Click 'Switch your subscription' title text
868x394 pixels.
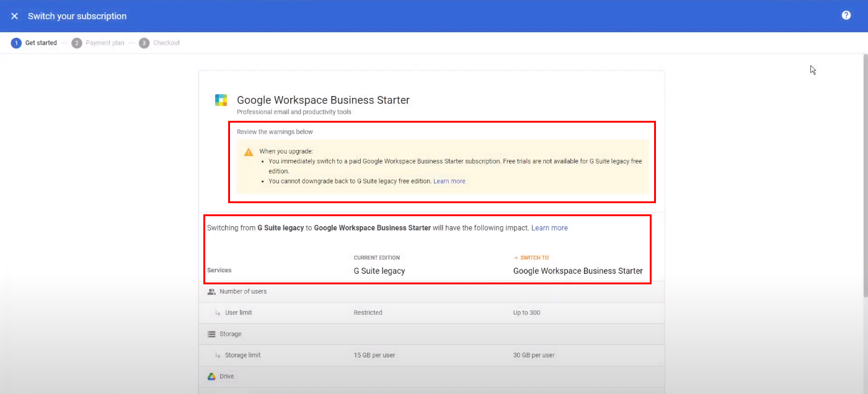[77, 16]
